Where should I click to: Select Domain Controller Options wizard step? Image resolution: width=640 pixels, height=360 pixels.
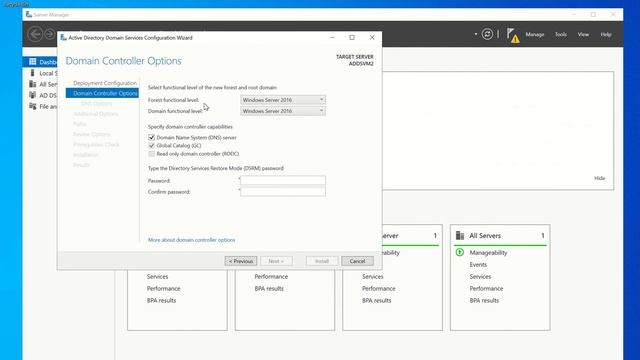pyautogui.click(x=102, y=93)
